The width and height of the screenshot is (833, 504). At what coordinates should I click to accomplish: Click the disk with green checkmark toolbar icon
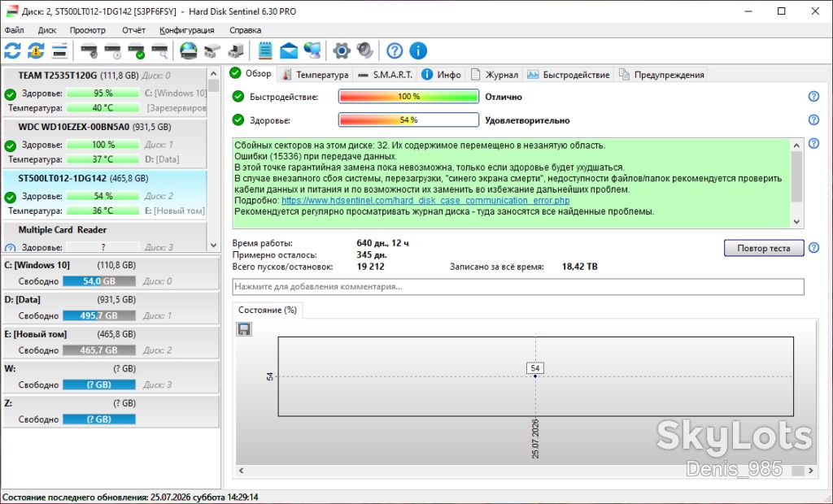coord(136,51)
